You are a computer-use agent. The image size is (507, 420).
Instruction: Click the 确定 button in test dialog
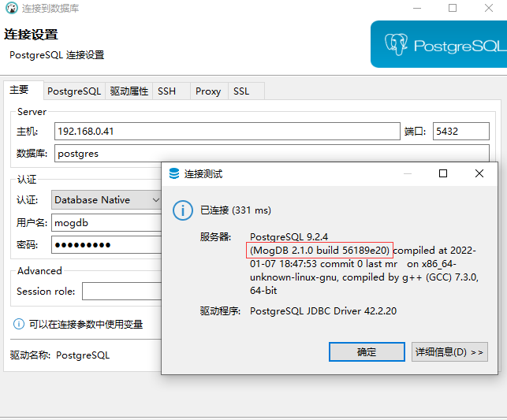367,351
